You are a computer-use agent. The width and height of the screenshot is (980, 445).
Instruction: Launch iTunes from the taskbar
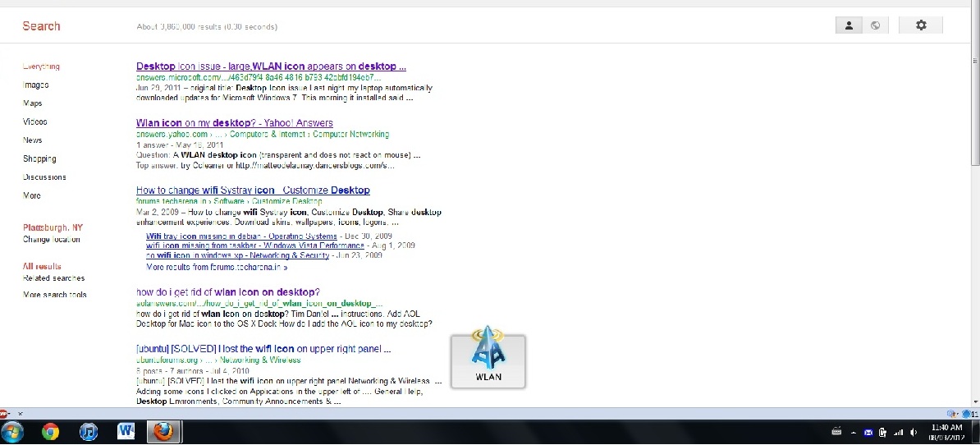pyautogui.click(x=89, y=432)
